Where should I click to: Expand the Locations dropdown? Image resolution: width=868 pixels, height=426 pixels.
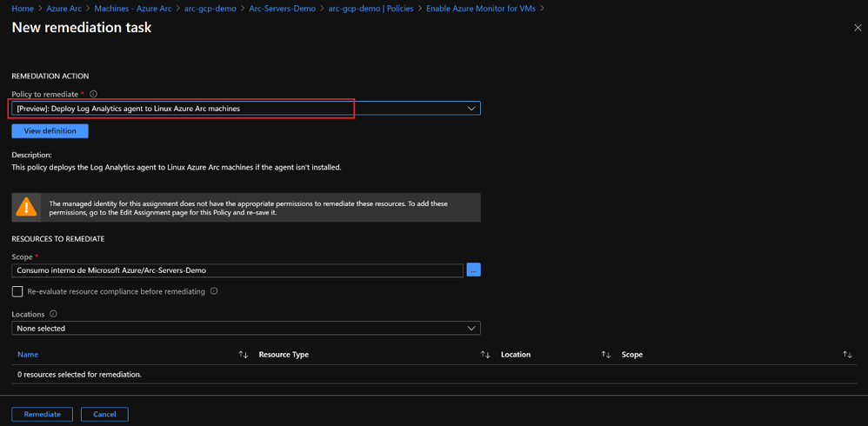pos(246,328)
